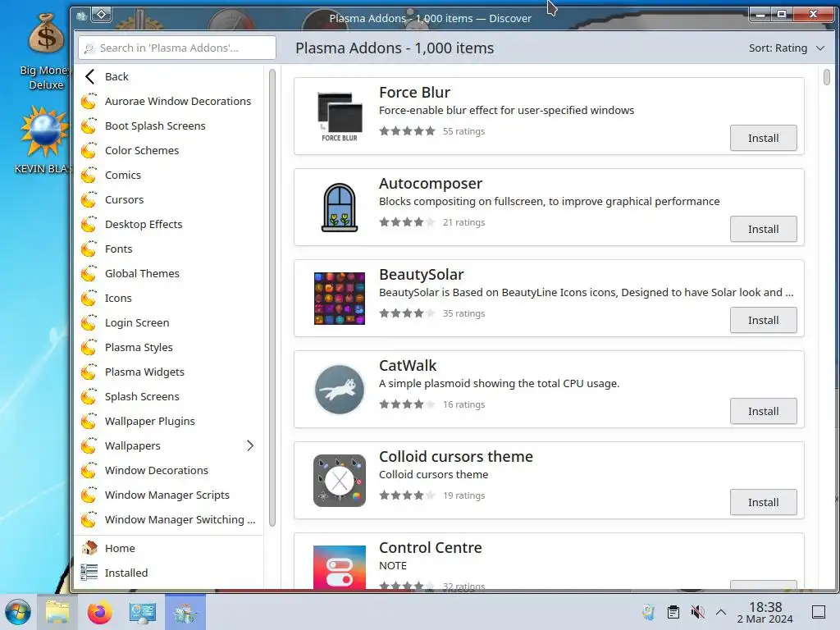This screenshot has width=840, height=630.
Task: Click the Splash Screens category icon
Action: tap(89, 397)
